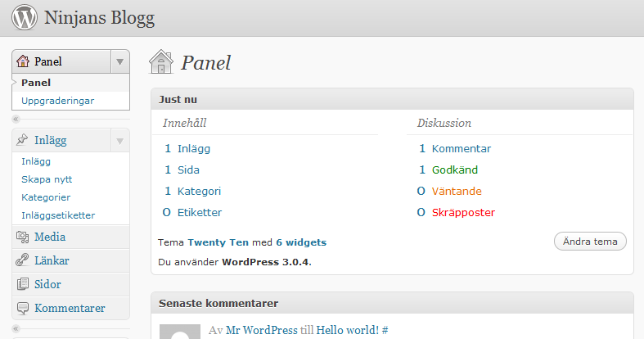Collapse the Inlägg menu dropdown arrow
The height and width of the screenshot is (339, 644).
120,141
